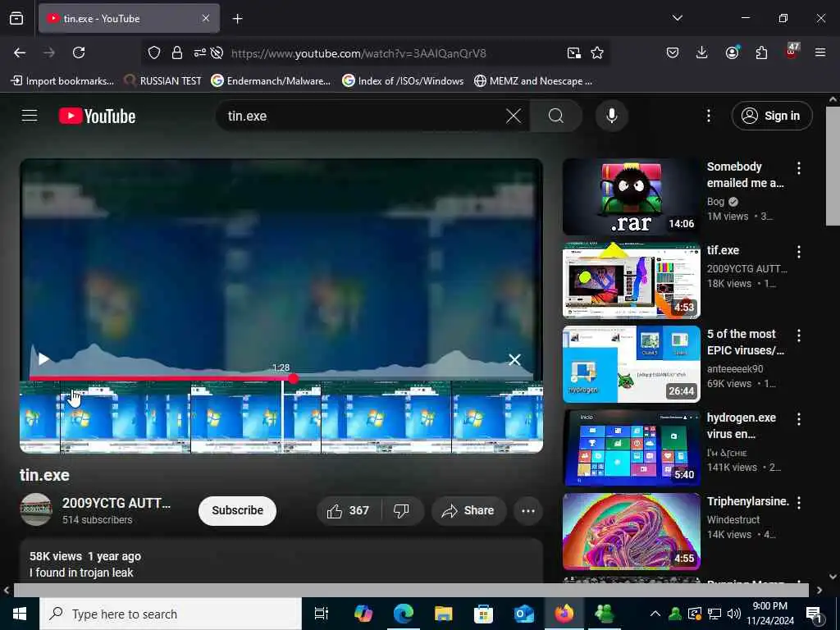This screenshot has height=630, width=840.
Task: Open picture-in-picture icon in address bar
Action: pyautogui.click(x=573, y=52)
